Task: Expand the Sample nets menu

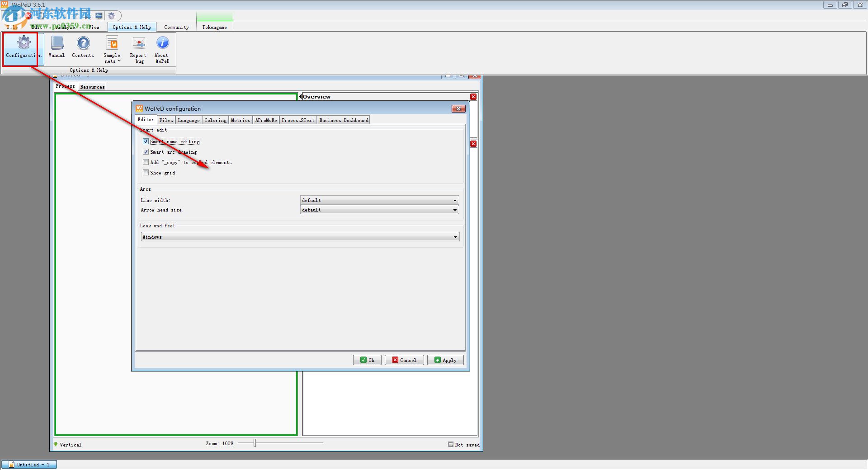Action: point(112,49)
